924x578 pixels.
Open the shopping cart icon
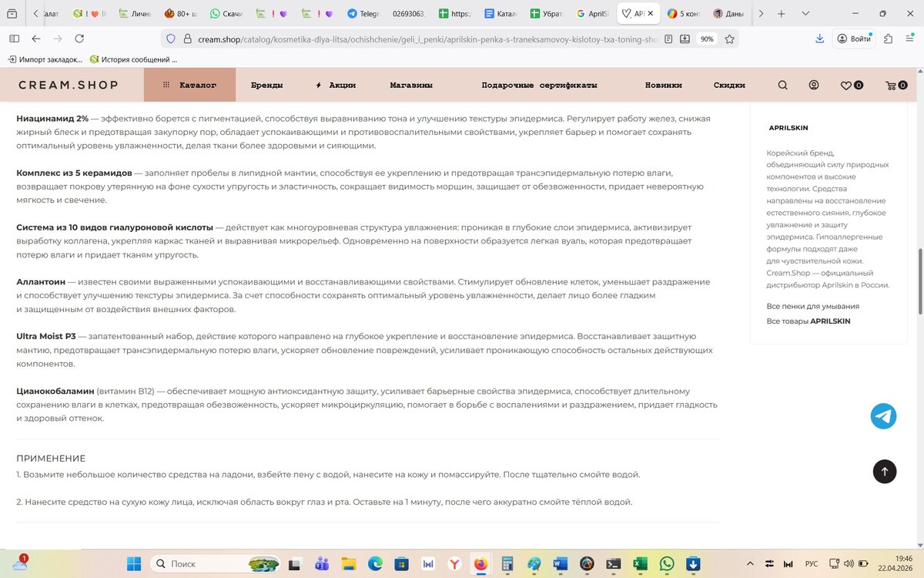click(x=891, y=86)
